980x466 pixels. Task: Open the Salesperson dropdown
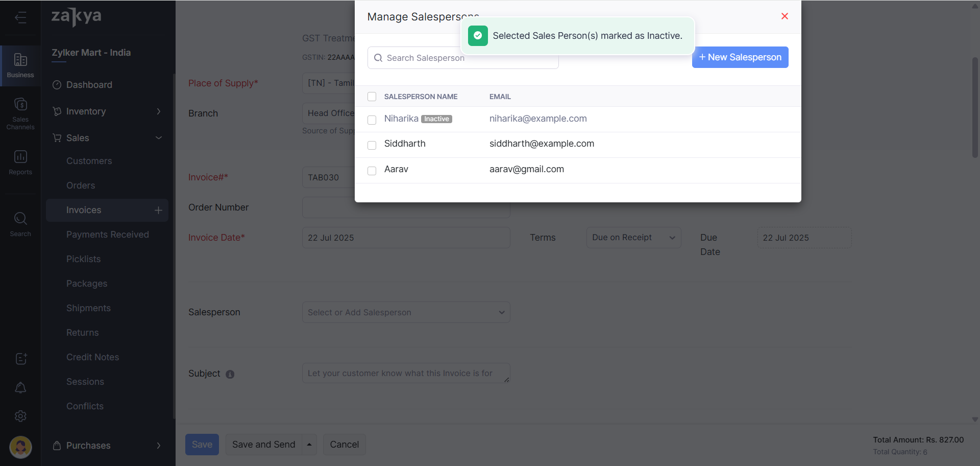click(406, 312)
